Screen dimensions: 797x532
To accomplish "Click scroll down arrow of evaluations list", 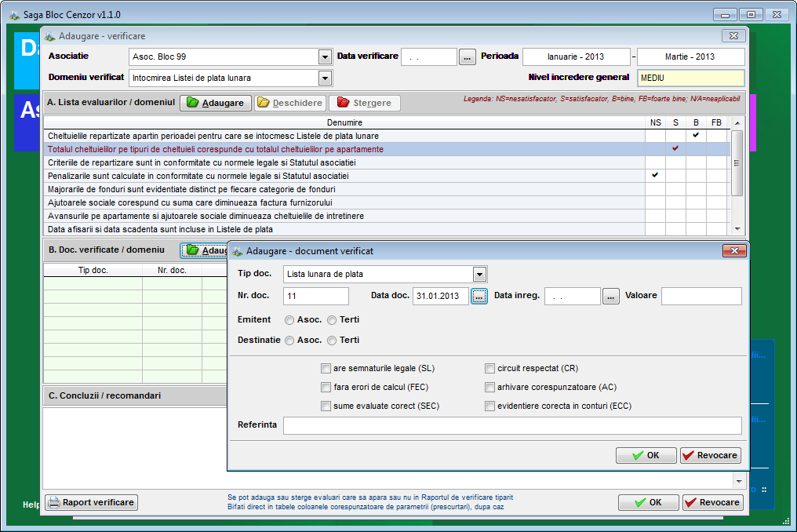I will (x=737, y=229).
